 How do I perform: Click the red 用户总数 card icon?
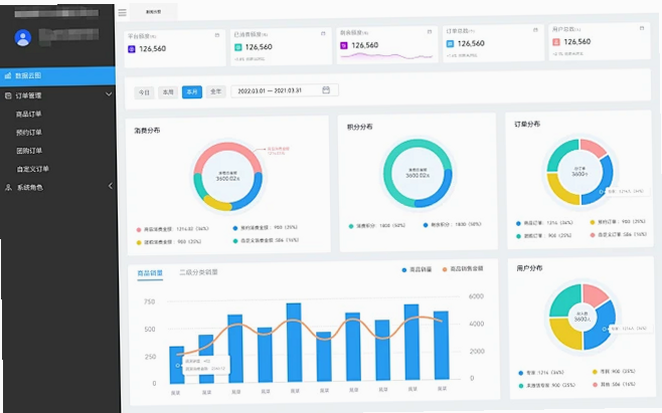(x=556, y=42)
